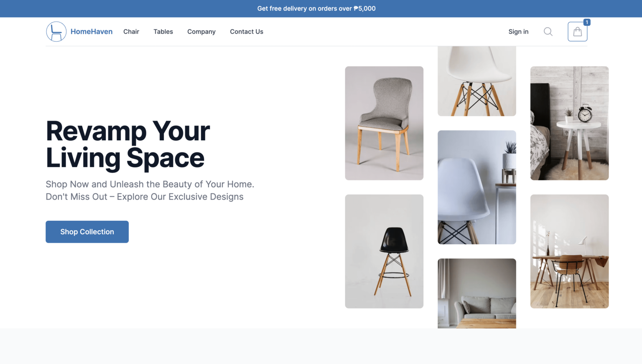Open the search magnifier icon
The image size is (642, 364).
tap(548, 32)
